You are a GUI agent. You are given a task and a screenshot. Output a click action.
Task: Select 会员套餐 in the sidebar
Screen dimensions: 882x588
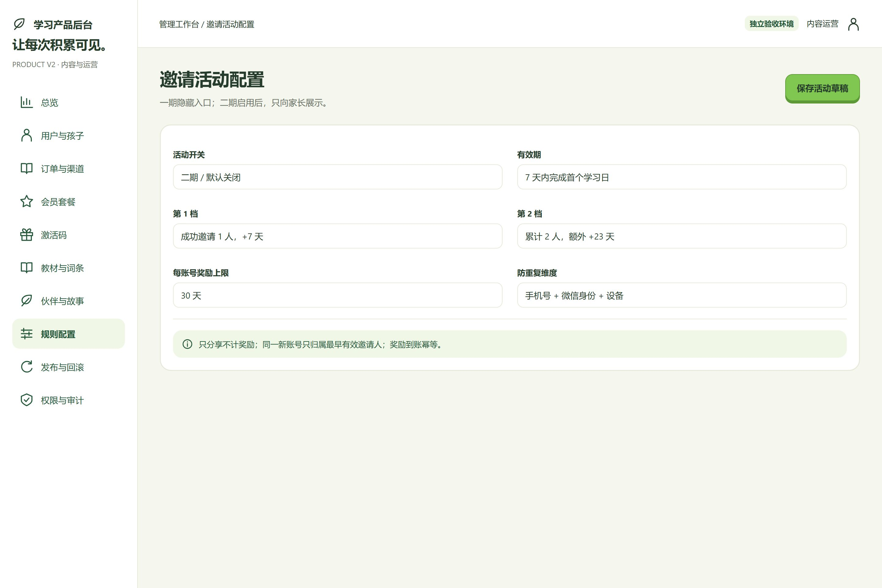[69, 202]
